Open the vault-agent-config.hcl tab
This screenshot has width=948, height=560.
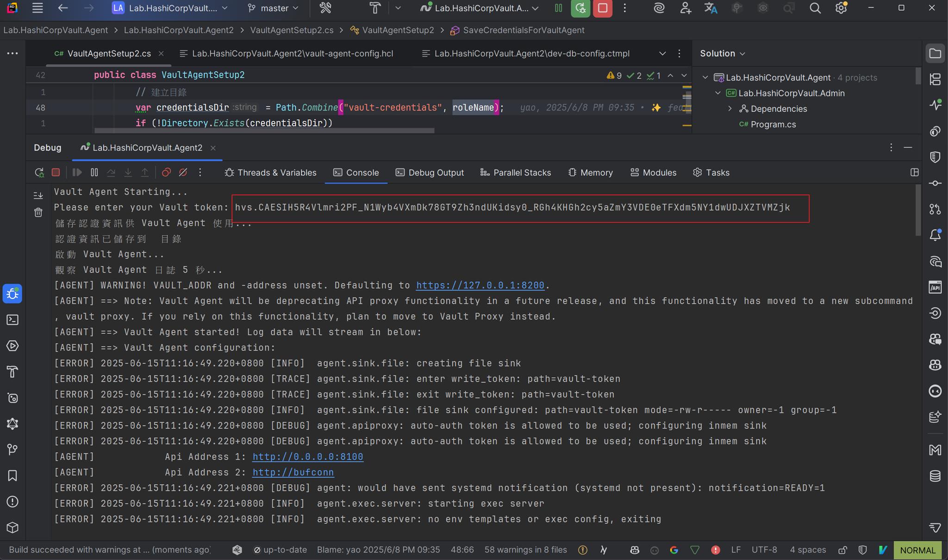click(287, 53)
